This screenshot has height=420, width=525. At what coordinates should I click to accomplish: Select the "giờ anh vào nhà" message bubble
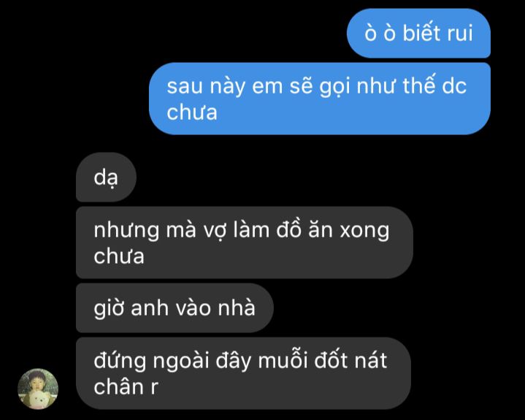coord(175,308)
